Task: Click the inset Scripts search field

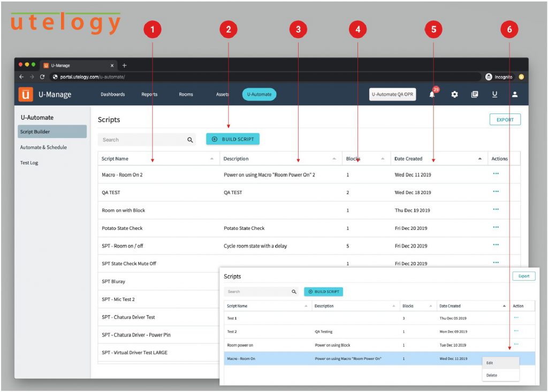Action: click(x=261, y=292)
